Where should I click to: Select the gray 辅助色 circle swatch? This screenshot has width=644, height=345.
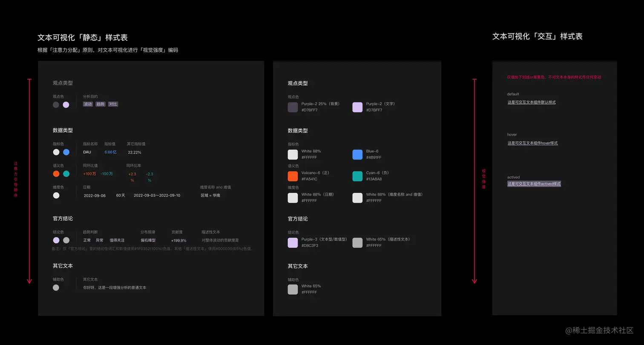click(x=56, y=288)
